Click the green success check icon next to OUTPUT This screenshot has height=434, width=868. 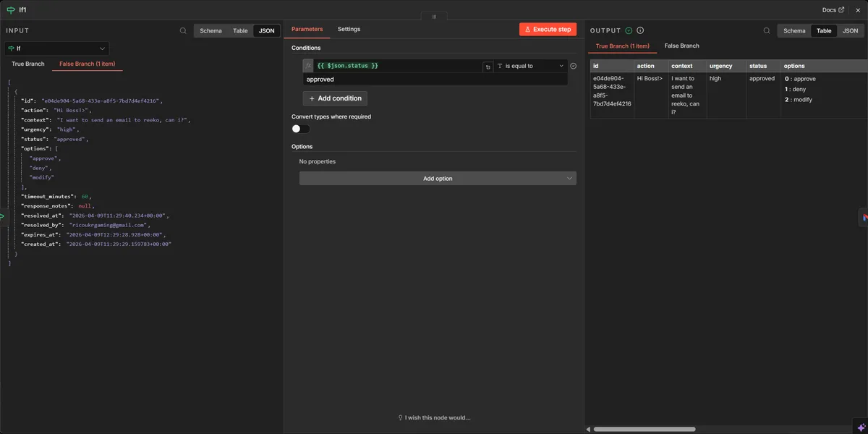coord(628,30)
